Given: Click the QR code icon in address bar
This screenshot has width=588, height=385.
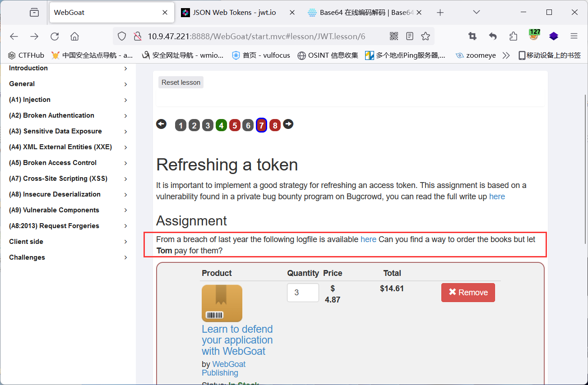Looking at the screenshot, I should (394, 37).
